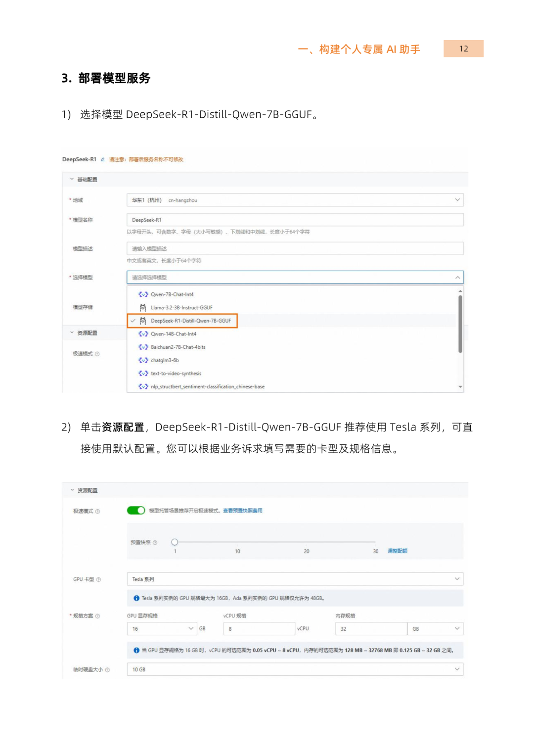Viewport: 534px width, 756px height.
Task: Open the 临时硬盘大小 10 GB dropdown
Action: coord(295,669)
